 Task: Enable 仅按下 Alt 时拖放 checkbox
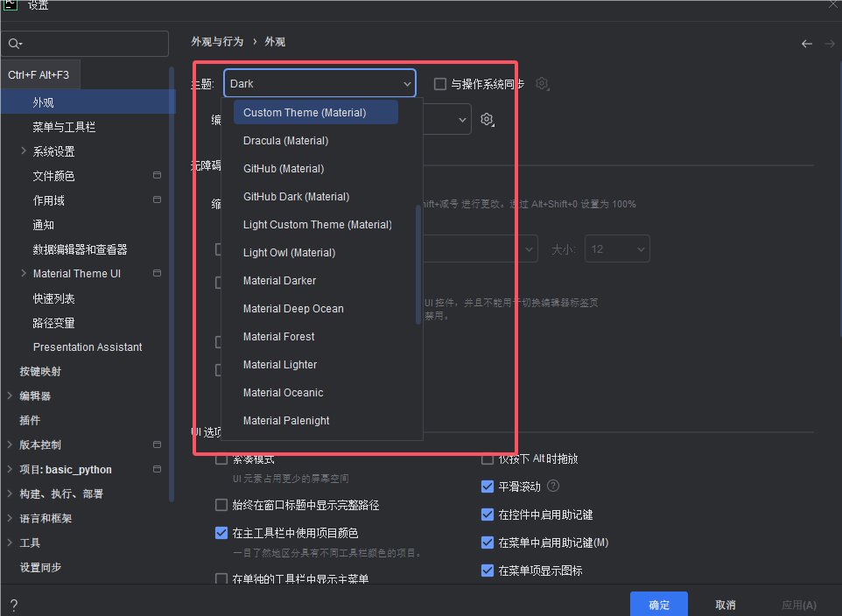pos(487,458)
